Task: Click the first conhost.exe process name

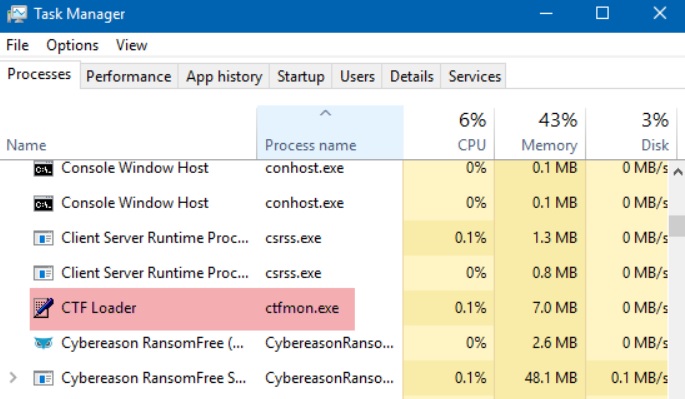Action: (x=304, y=168)
